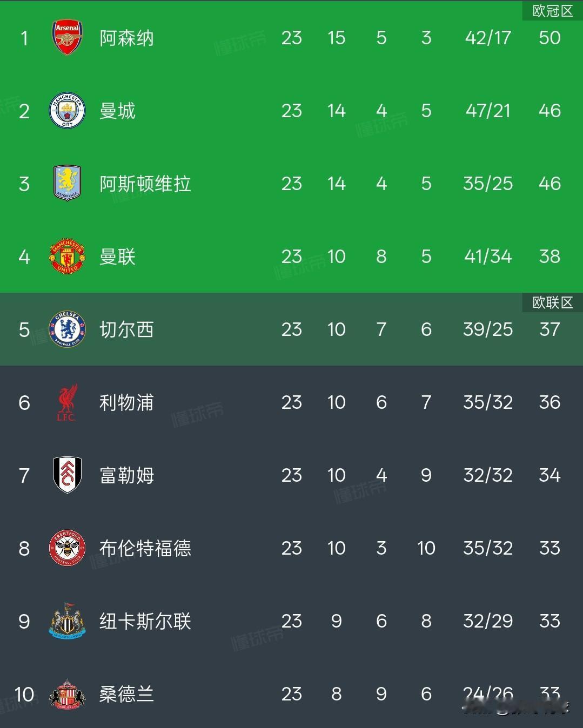583x728 pixels.
Task: Select the 切尔西 team name
Action: [127, 329]
